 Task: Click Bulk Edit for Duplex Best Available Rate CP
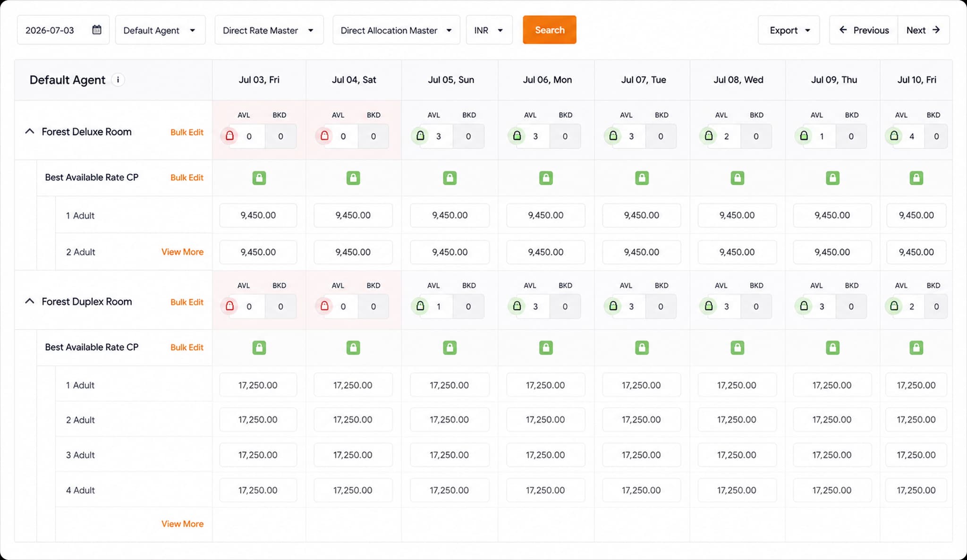187,348
